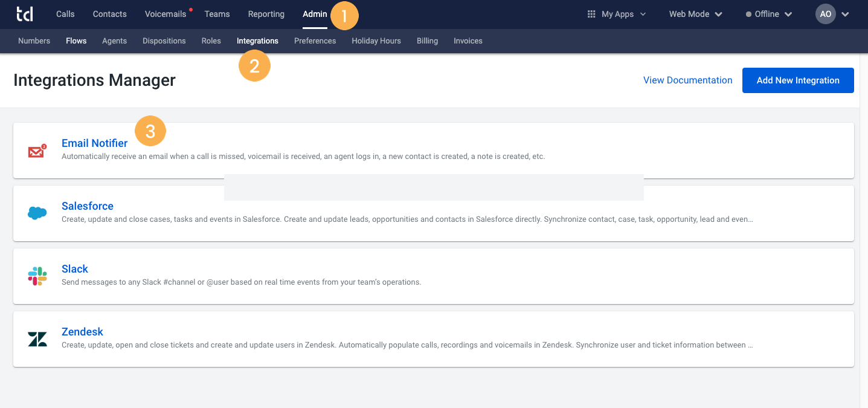The height and width of the screenshot is (408, 868).
Task: Open the Billing sub-tab
Action: tap(427, 40)
